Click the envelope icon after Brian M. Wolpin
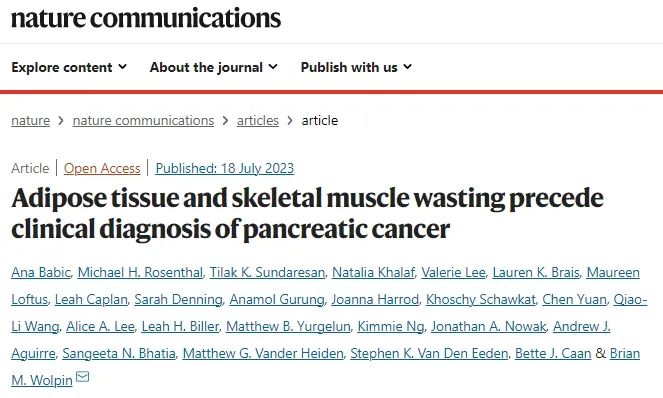This screenshot has height=398, width=663. pos(82,376)
